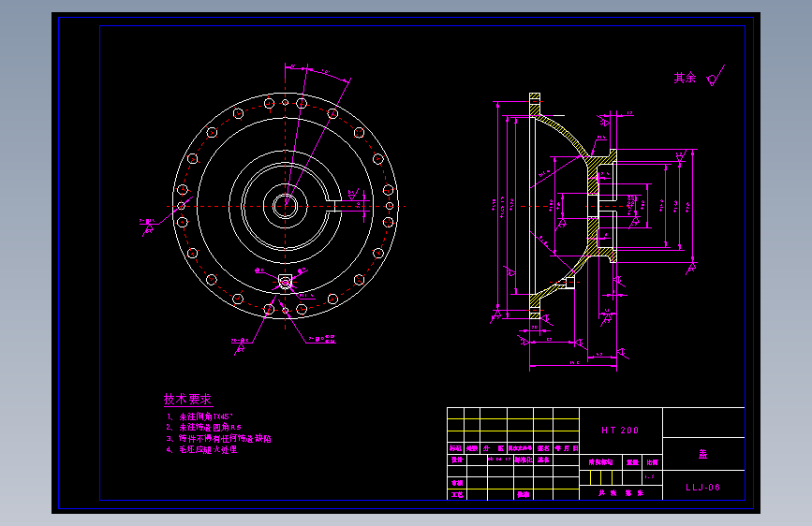
Task: Click the HT 200 material text
Action: tap(620, 431)
